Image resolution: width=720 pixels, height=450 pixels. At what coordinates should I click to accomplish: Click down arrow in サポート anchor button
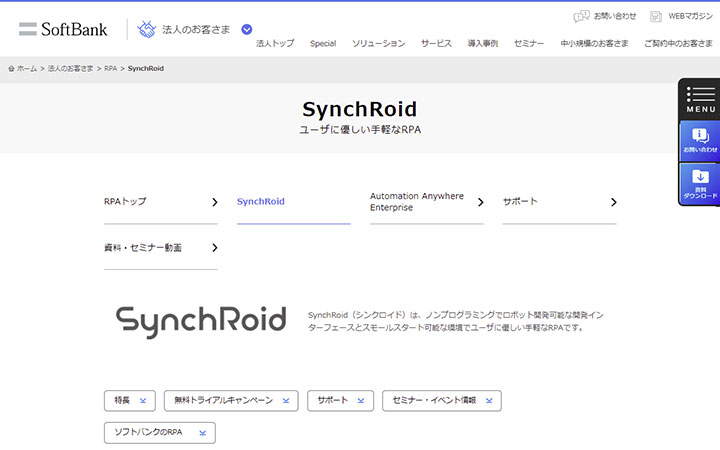(x=360, y=401)
